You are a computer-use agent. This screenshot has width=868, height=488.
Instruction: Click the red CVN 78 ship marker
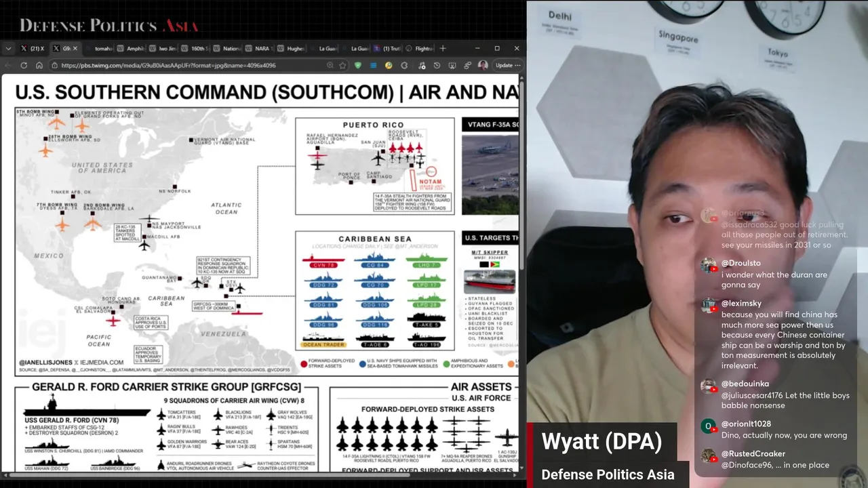pyautogui.click(x=323, y=262)
